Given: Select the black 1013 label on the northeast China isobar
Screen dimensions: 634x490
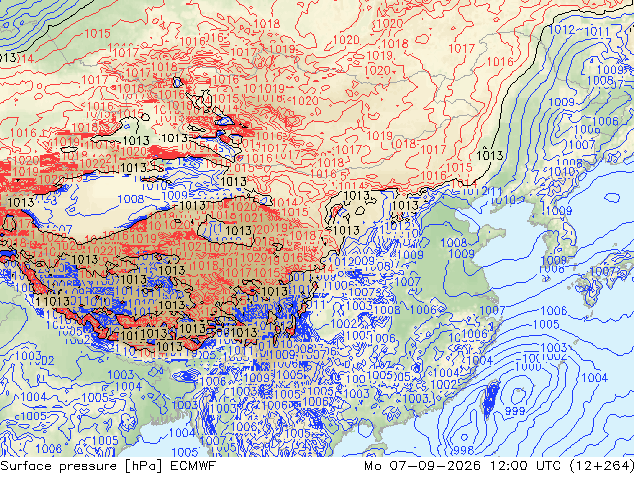Looking at the screenshot, I should 490,155.
